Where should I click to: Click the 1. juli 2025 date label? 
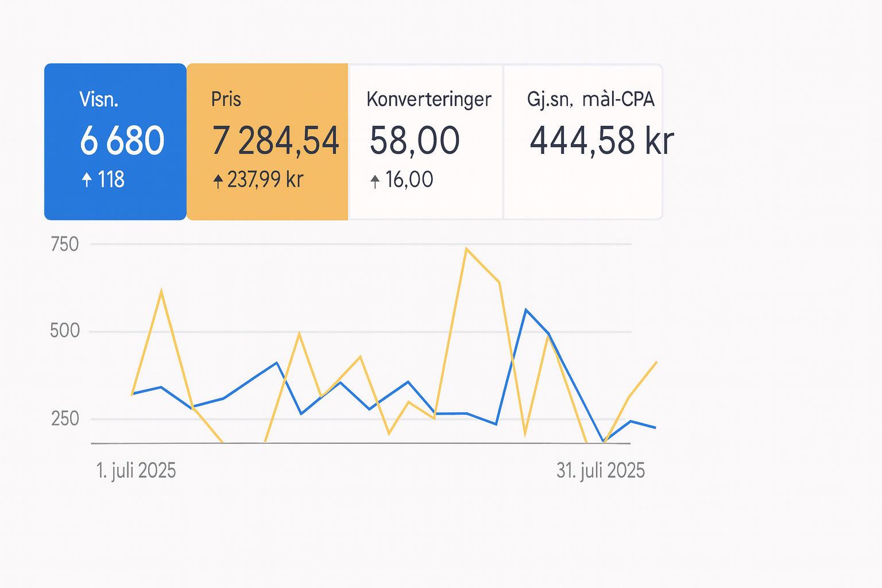pyautogui.click(x=136, y=470)
